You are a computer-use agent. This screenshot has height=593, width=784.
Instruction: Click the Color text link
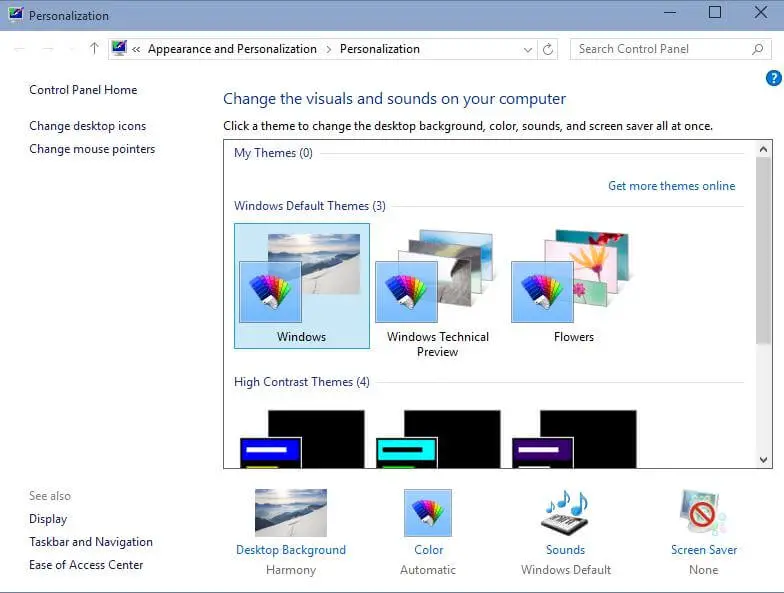428,550
